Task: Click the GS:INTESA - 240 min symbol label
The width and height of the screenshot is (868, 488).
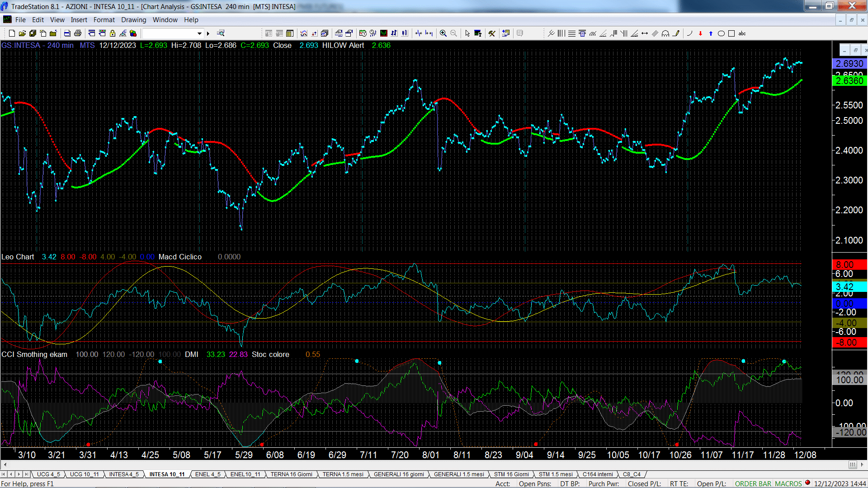Action: (x=38, y=45)
